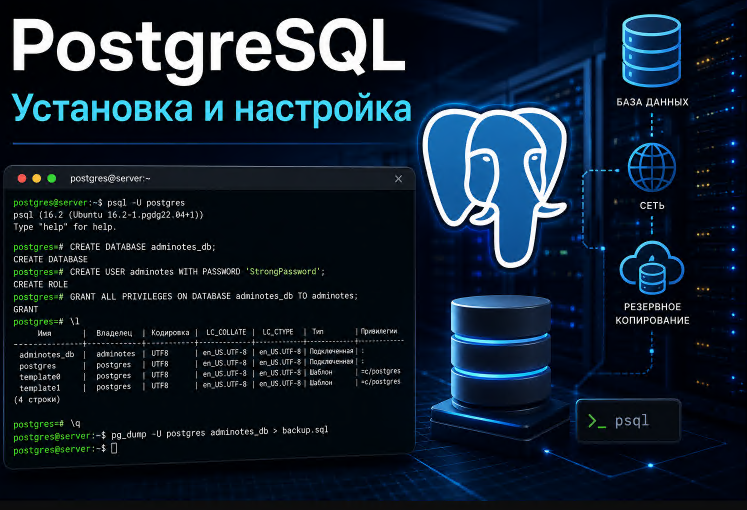The image size is (747, 510).
Task: Click the 'Владелец' column header
Action: point(114,333)
